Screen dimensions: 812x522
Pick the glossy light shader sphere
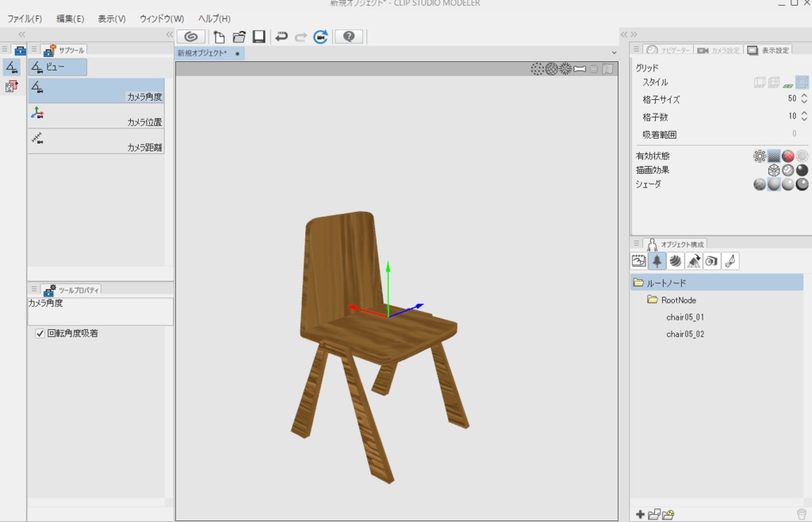pyautogui.click(x=787, y=184)
